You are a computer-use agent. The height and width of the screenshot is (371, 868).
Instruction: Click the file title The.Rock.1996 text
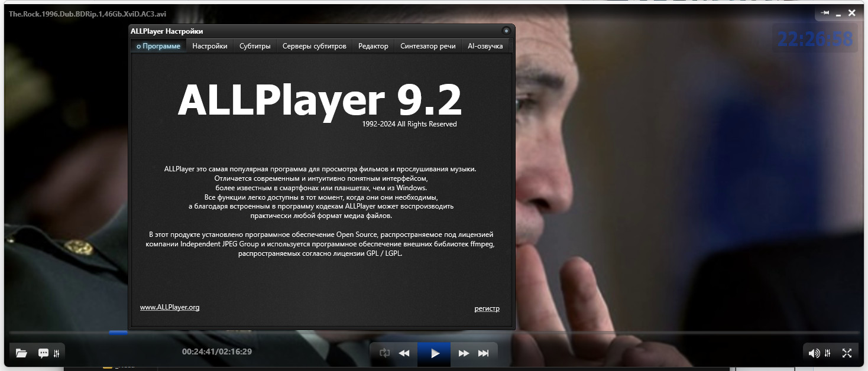[87, 13]
